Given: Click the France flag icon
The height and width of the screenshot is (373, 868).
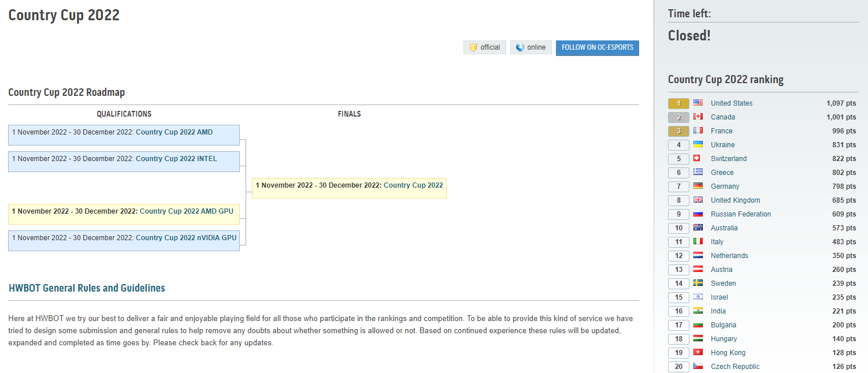Looking at the screenshot, I should (698, 130).
